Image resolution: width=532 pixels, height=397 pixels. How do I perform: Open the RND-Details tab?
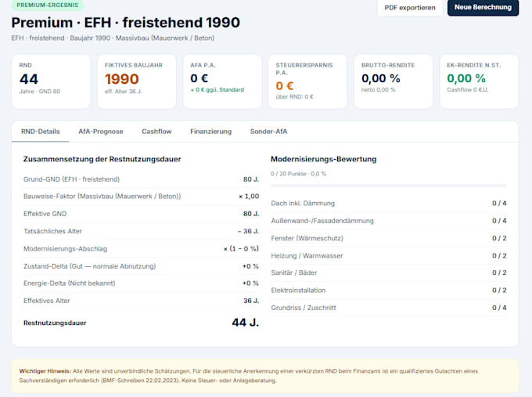point(41,132)
